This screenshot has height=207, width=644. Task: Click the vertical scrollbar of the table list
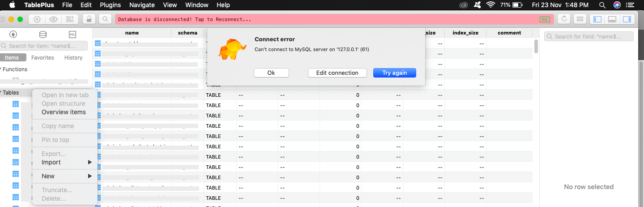point(536,46)
